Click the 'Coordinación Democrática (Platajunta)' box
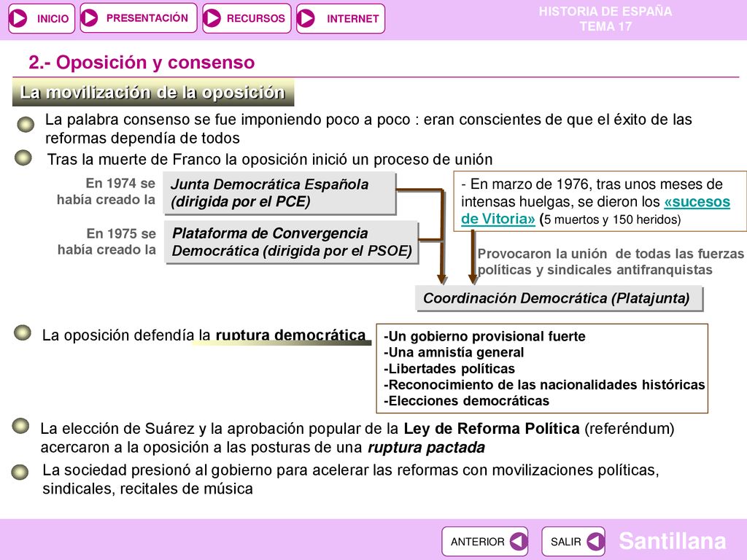Screen dimensions: 747x560 [x=559, y=298]
